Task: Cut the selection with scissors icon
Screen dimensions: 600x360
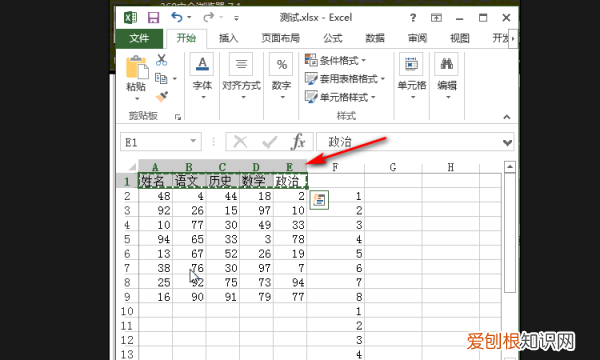Action: (x=161, y=60)
